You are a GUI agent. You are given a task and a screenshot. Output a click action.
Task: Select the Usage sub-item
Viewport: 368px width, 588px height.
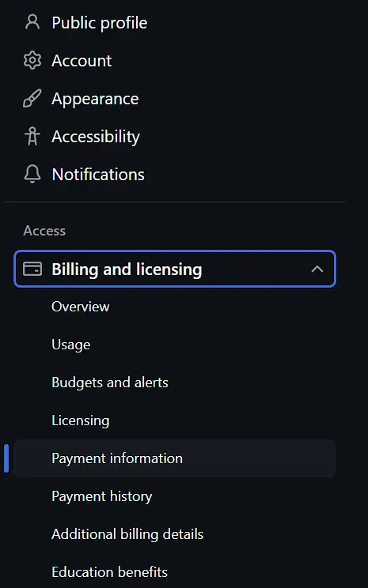pos(71,345)
